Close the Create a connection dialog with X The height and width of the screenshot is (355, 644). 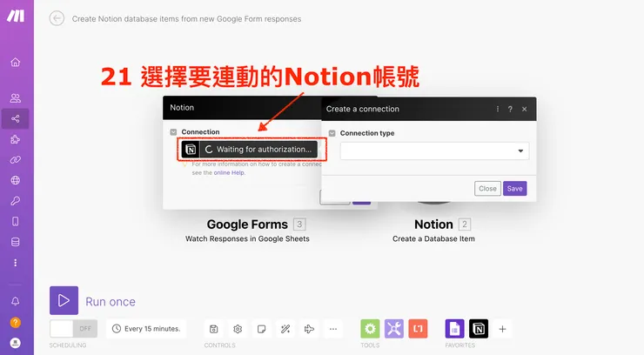tap(525, 109)
